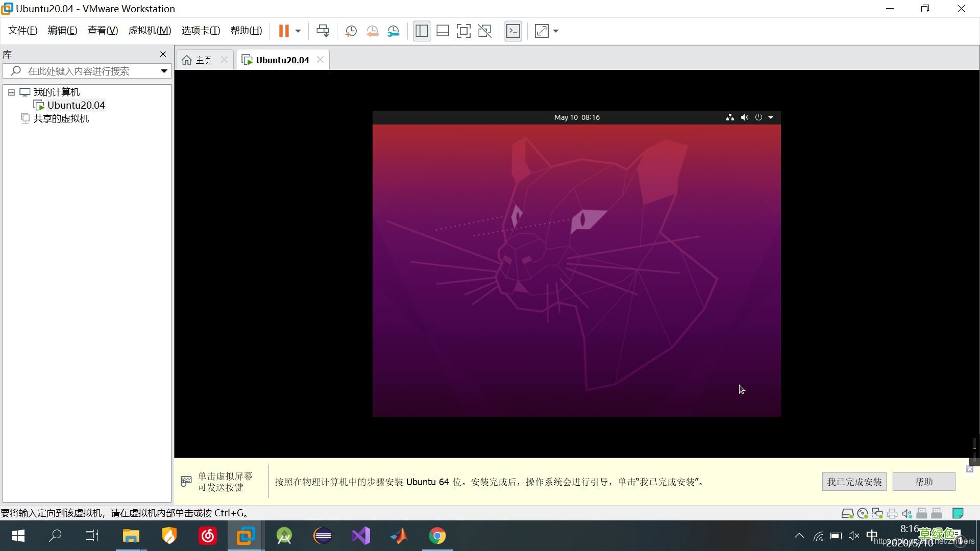Click the 我已完成安装 button
Image resolution: width=980 pixels, height=551 pixels.
click(x=854, y=482)
